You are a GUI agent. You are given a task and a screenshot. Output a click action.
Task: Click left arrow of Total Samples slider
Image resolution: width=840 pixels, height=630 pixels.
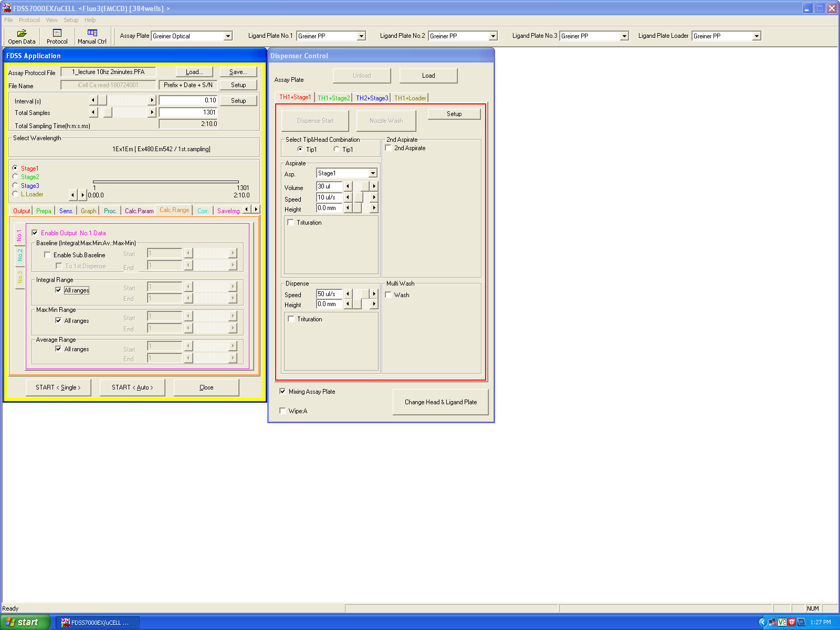[93, 112]
